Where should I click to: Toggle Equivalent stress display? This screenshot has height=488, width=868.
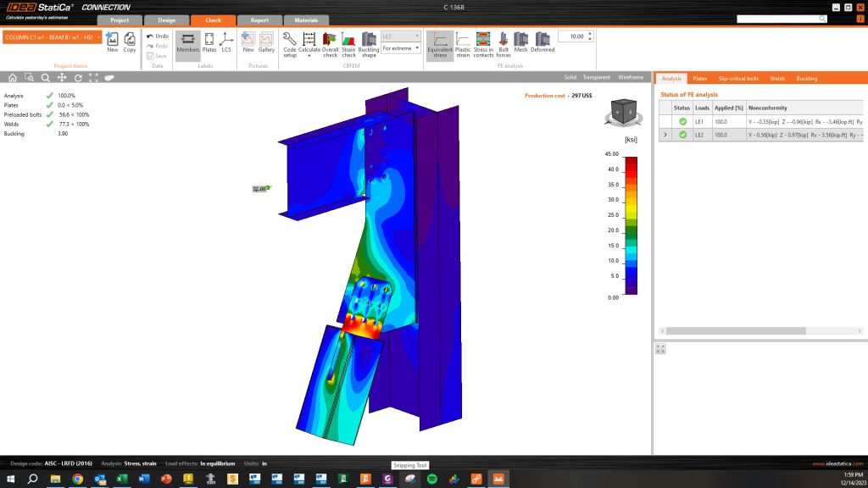pos(440,44)
